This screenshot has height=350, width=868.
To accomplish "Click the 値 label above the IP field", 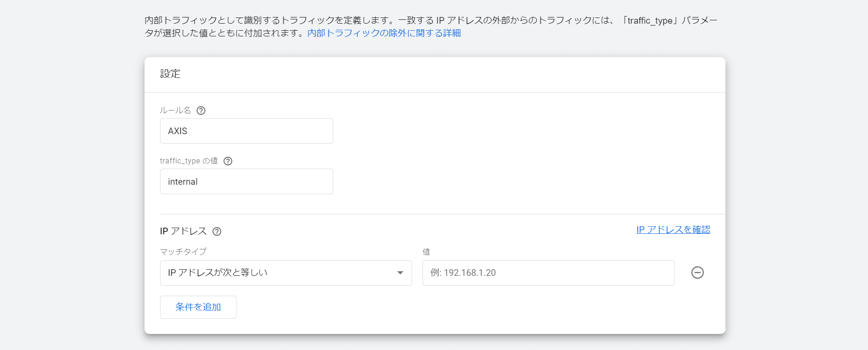I will pos(426,252).
